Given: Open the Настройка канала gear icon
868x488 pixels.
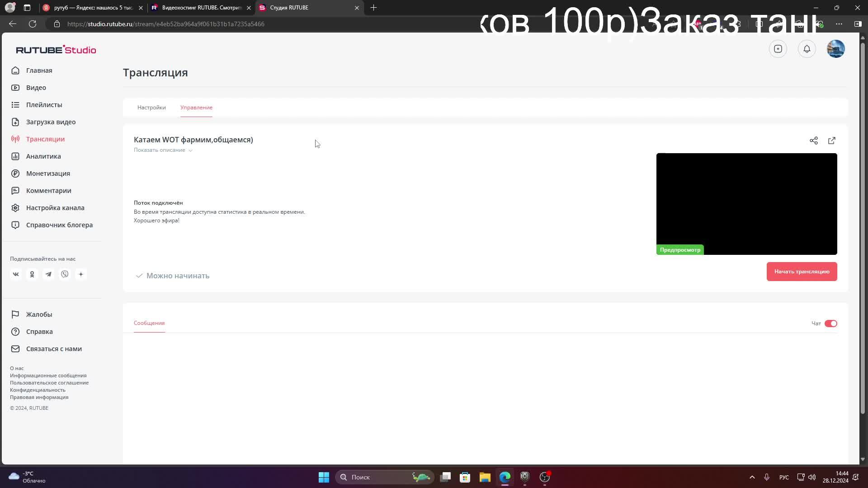Looking at the screenshot, I should (x=15, y=208).
